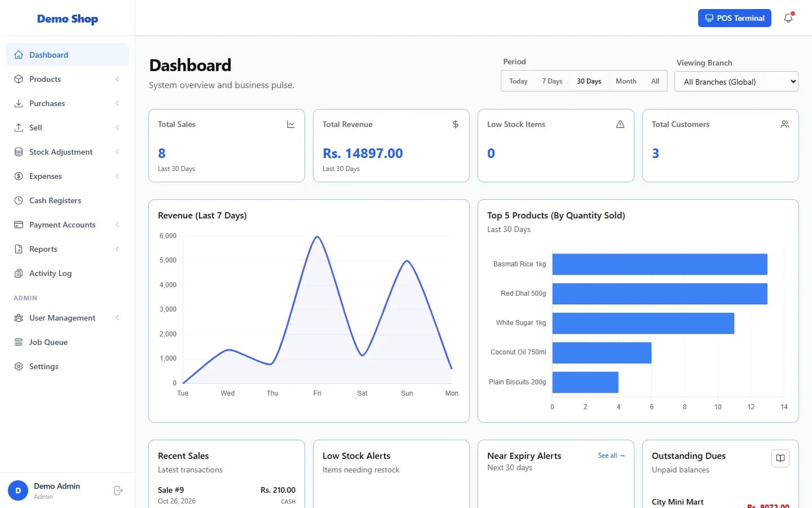Click the See all link in Near Expiry Alerts

611,456
